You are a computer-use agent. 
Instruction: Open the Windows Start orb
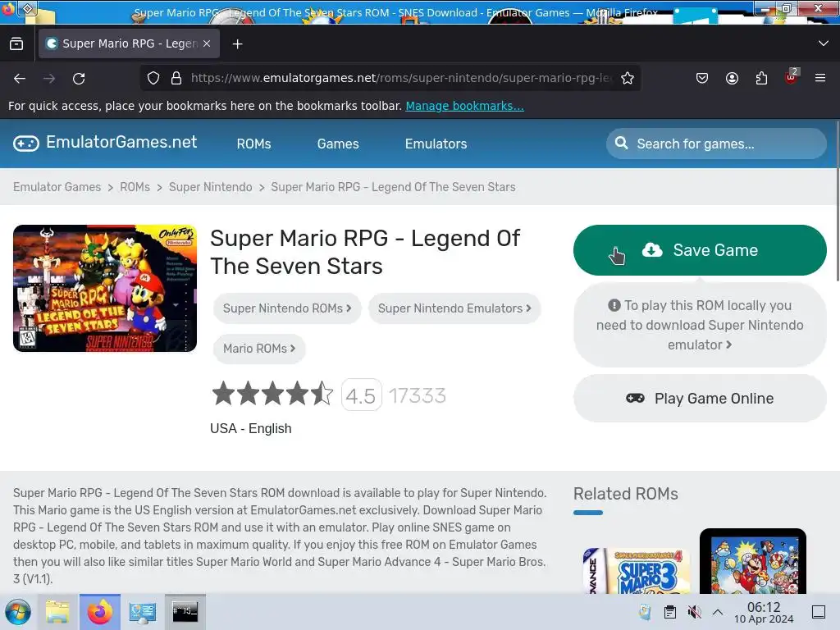(18, 612)
